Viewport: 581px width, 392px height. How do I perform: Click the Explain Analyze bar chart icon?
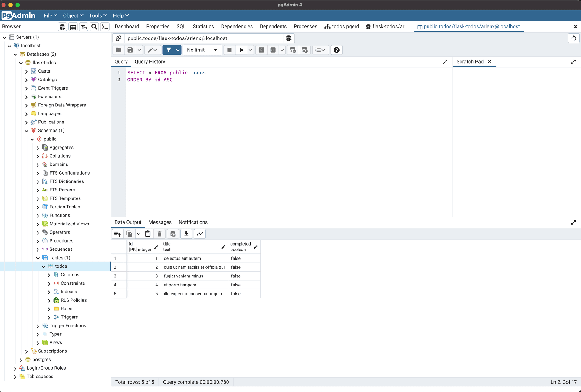[273, 50]
